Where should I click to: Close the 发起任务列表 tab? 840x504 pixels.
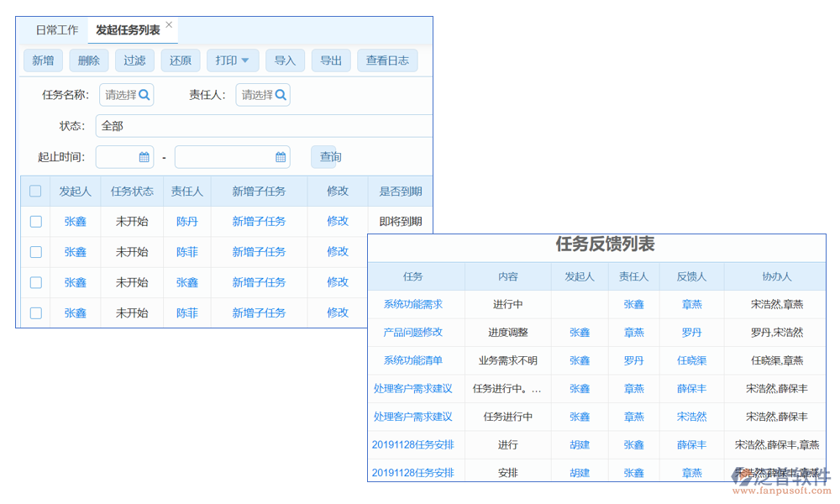coord(169,25)
